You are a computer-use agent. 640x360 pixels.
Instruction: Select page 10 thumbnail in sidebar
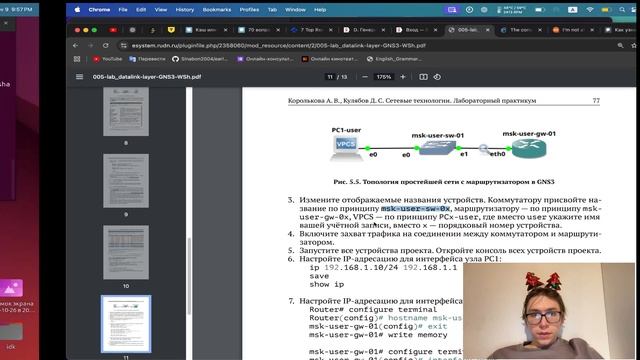126,252
